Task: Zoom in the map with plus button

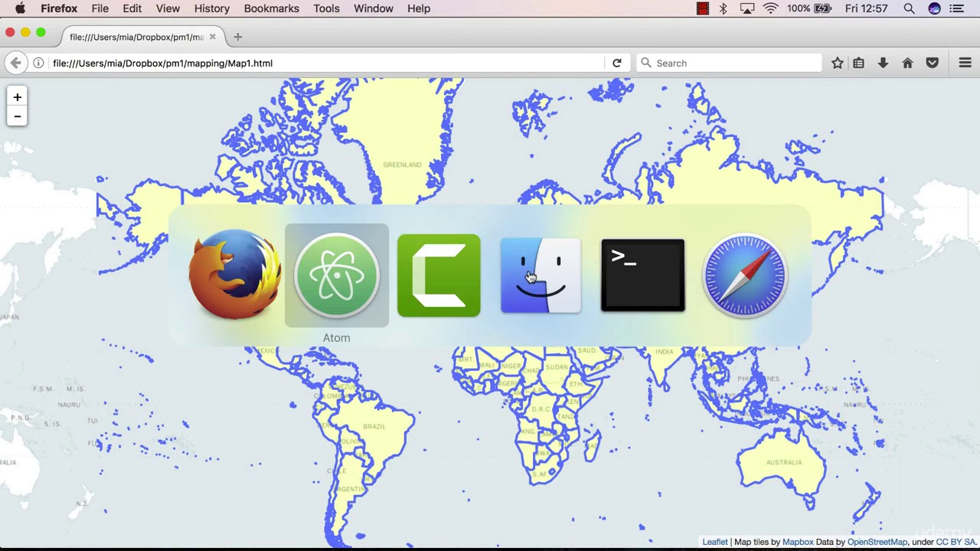Action: [17, 97]
